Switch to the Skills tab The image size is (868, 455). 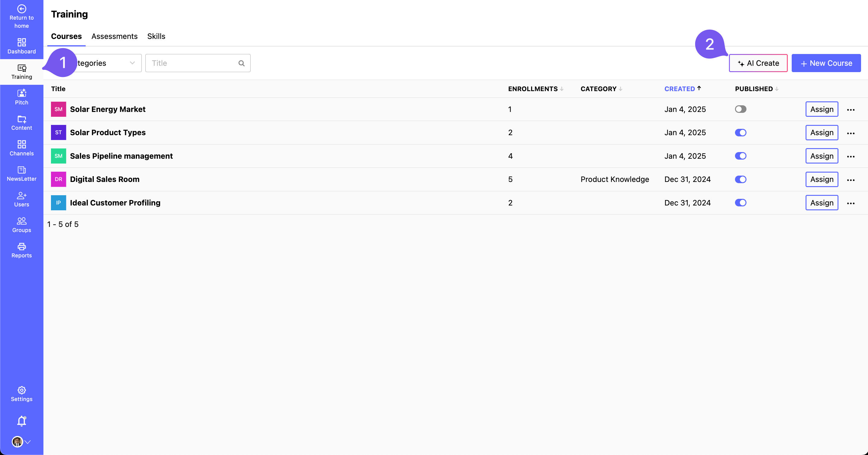[x=156, y=36]
